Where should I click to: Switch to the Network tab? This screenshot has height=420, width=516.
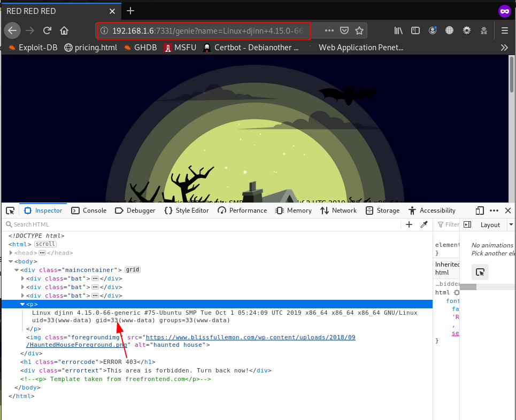(338, 211)
